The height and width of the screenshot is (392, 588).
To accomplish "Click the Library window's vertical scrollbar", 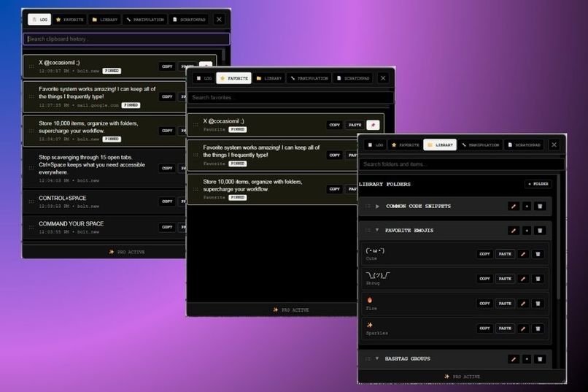I will (x=559, y=237).
